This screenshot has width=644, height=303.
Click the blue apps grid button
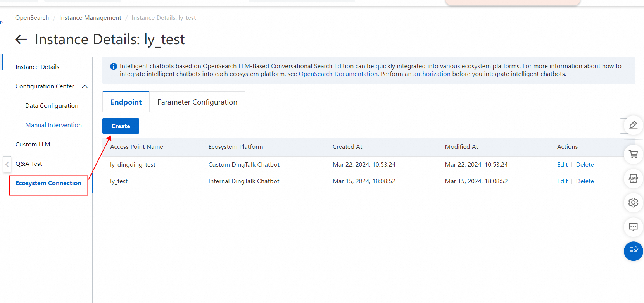tap(633, 251)
